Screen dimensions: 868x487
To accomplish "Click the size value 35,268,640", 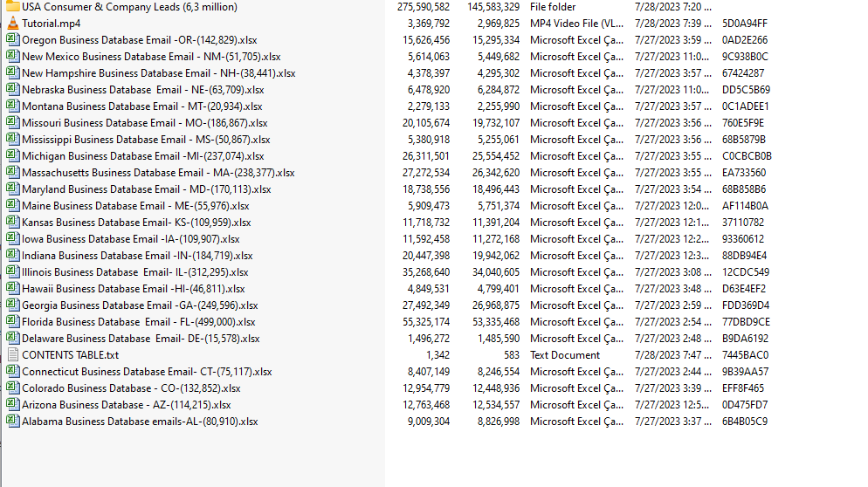I will click(426, 272).
